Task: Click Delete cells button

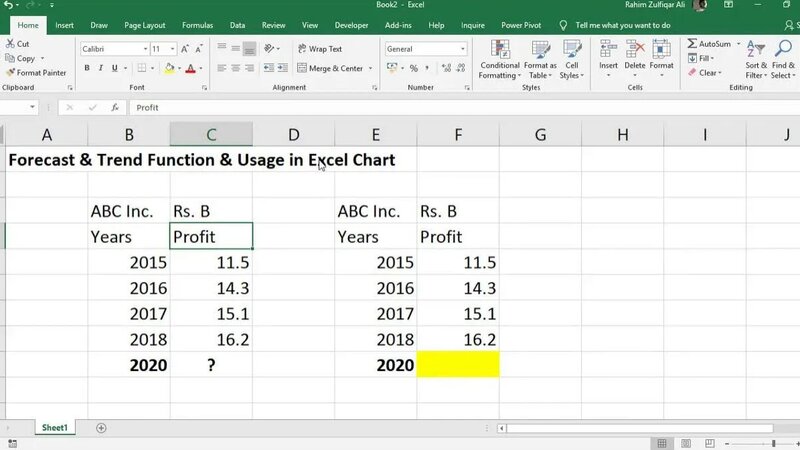Action: (635, 59)
